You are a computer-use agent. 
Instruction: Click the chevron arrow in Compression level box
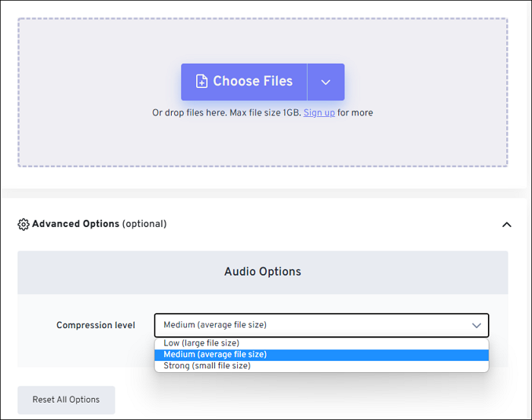tap(477, 325)
